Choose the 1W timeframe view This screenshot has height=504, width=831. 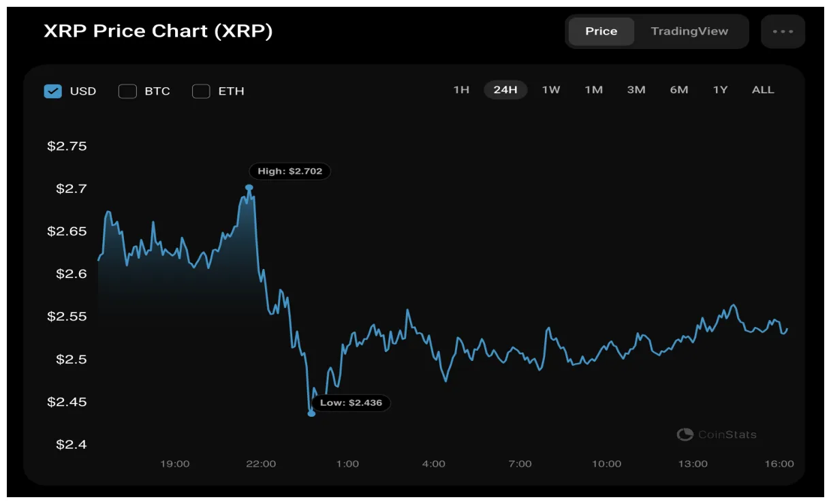click(550, 89)
